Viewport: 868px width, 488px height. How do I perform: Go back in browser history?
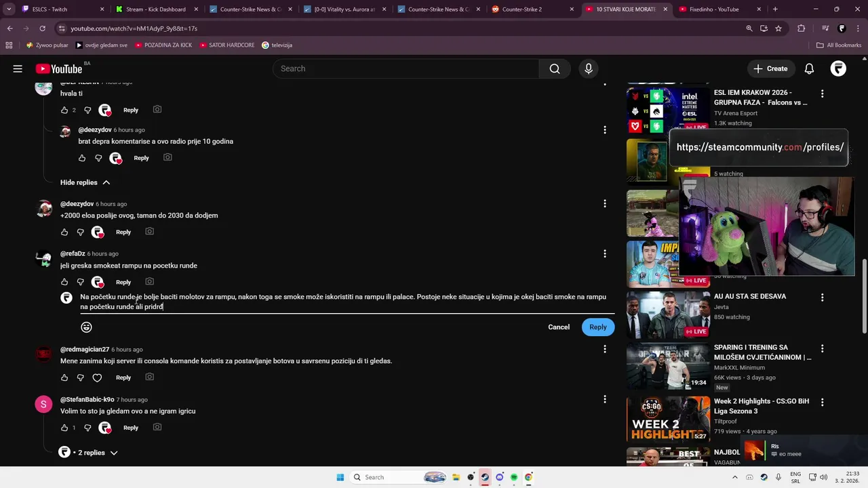tap(9, 28)
